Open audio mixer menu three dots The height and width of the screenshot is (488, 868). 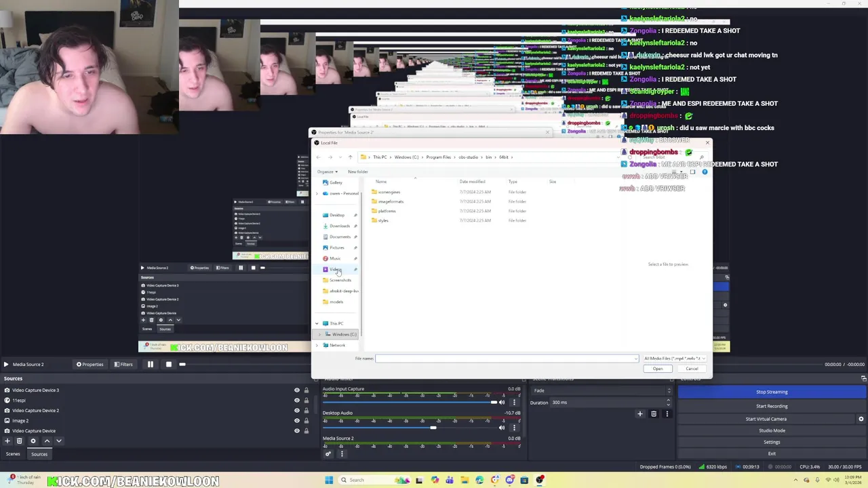pos(342,453)
